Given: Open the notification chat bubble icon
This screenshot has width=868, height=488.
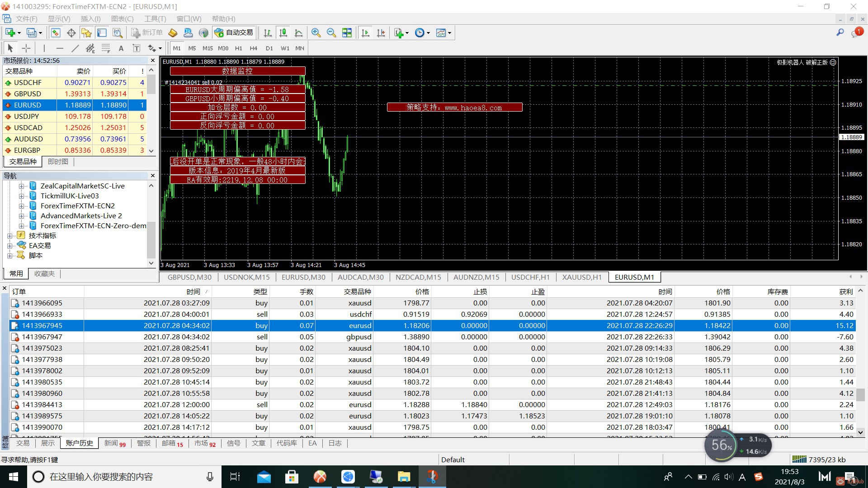Looking at the screenshot, I should [856, 33].
